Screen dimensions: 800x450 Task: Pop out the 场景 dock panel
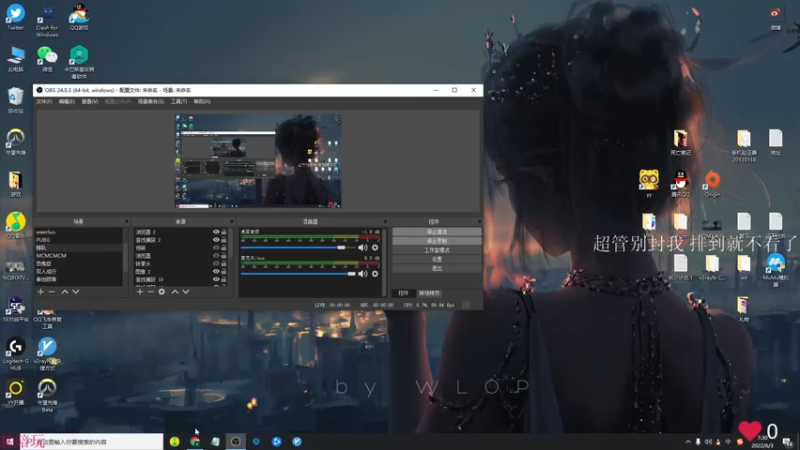(127, 221)
